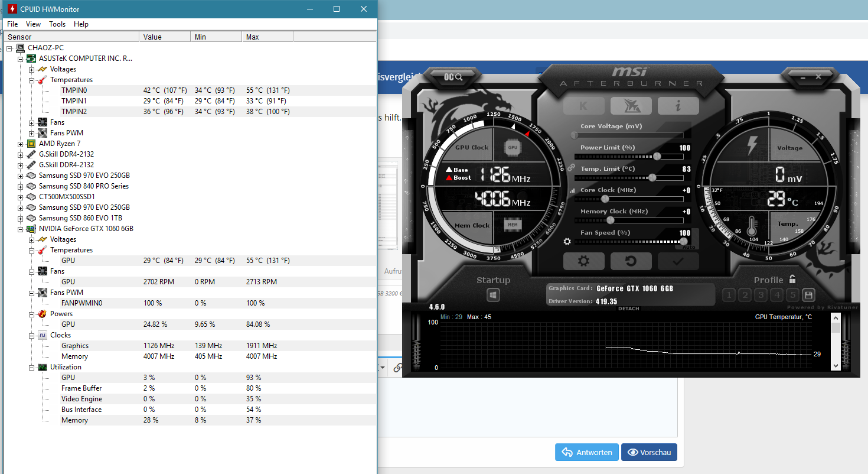Click the Vorschau button on the web page
The width and height of the screenshot is (868, 474).
[649, 452]
